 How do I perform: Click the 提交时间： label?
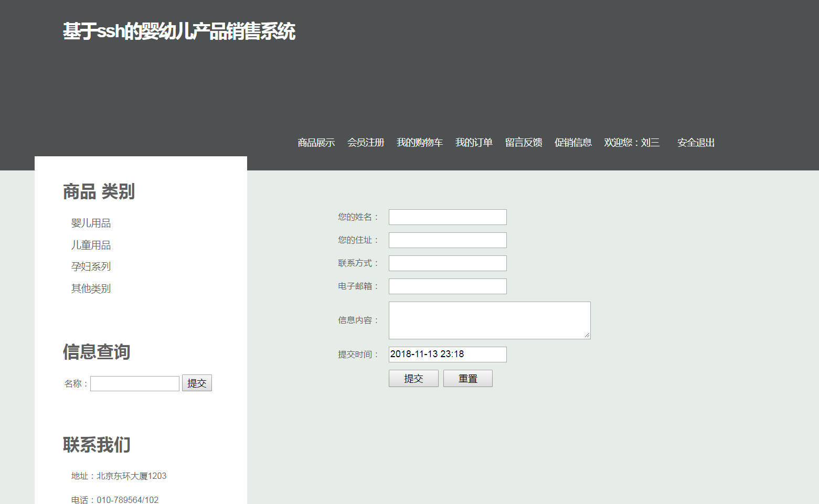[x=358, y=355]
